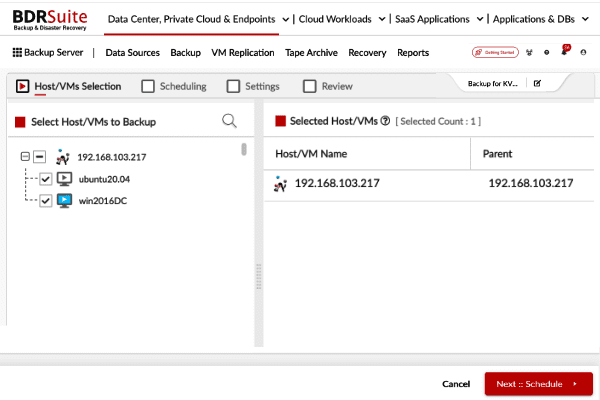
Task: Select Applications & DBs label
Action: (x=533, y=19)
